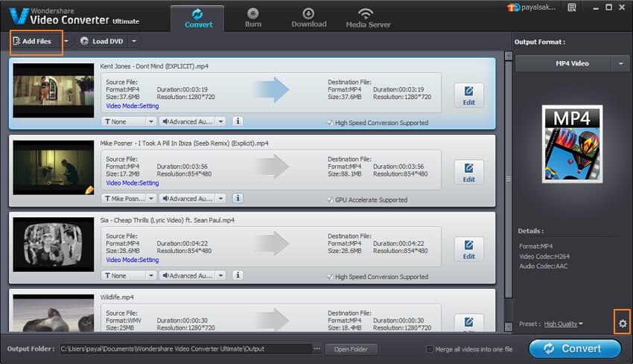The height and width of the screenshot is (364, 633).
Task: Enable Merge all videos into one file
Action: tap(430, 349)
